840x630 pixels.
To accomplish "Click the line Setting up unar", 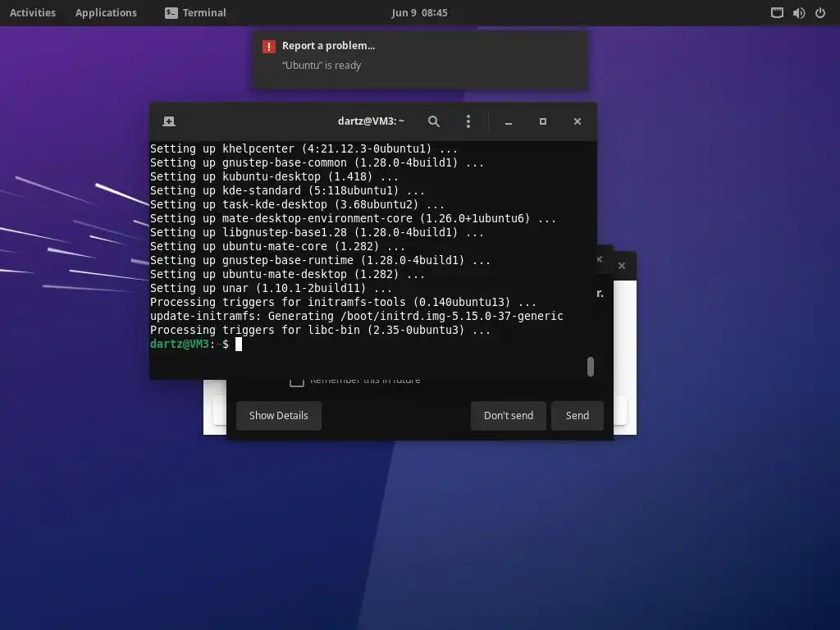I will 271,288.
